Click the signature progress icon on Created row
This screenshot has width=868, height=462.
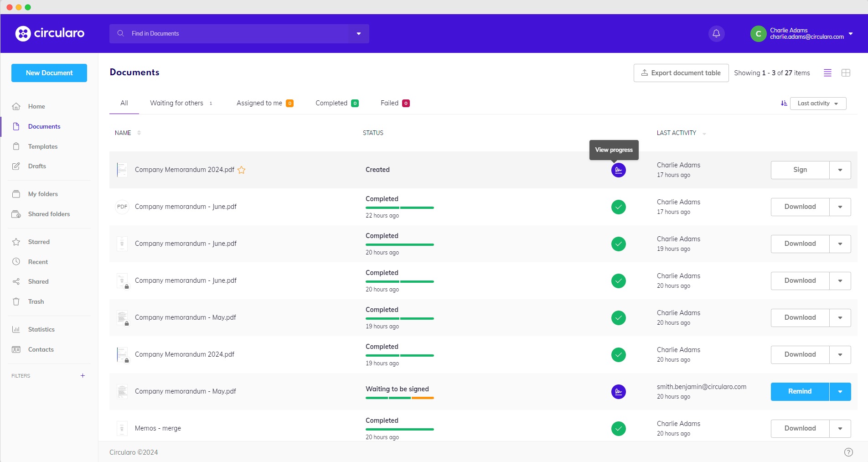tap(618, 170)
